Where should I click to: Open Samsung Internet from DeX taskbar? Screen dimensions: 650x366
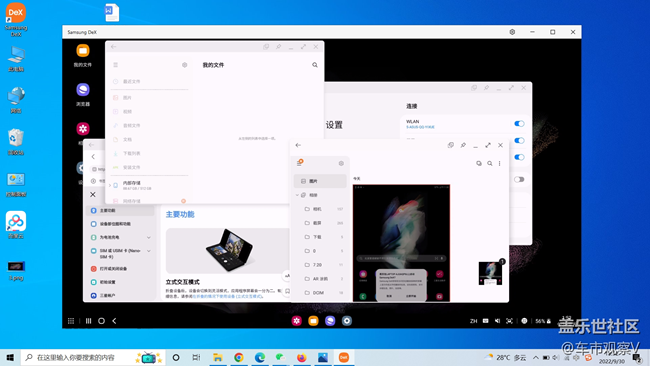point(330,321)
